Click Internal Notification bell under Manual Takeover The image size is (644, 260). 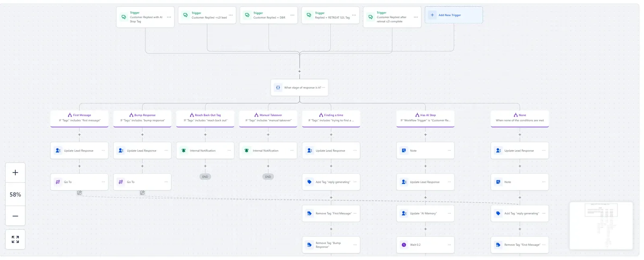tap(247, 151)
